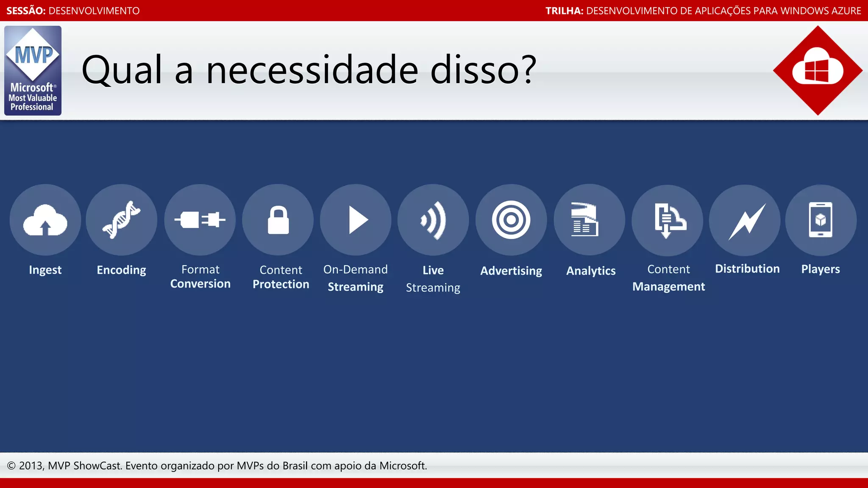
Task: Select the Advertising target icon
Action: pos(511,220)
